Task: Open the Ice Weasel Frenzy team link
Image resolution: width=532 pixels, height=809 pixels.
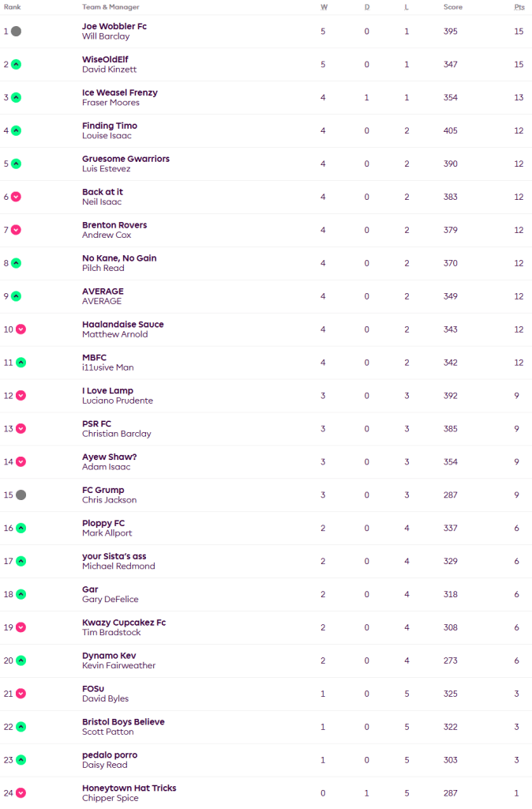Action: 120,92
